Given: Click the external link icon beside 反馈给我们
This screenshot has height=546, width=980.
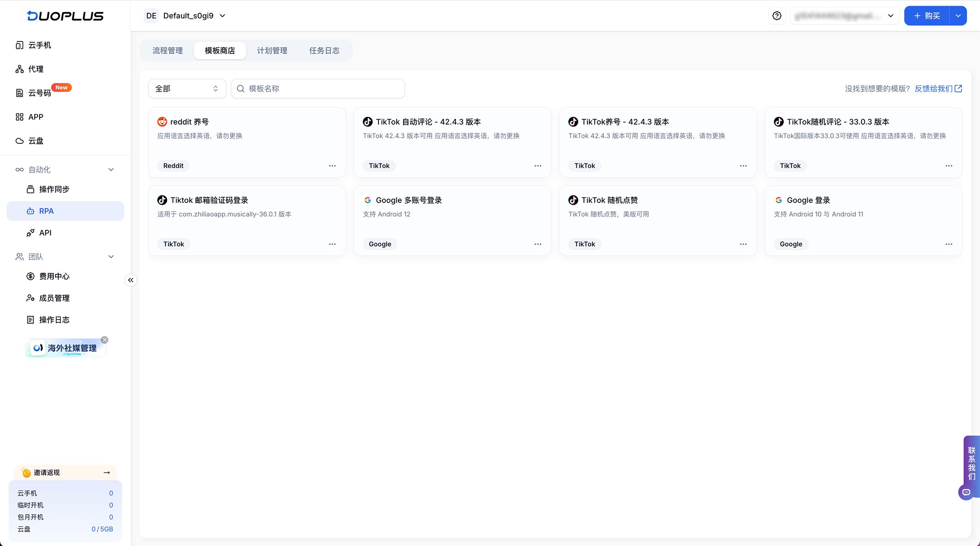Looking at the screenshot, I should coord(958,88).
